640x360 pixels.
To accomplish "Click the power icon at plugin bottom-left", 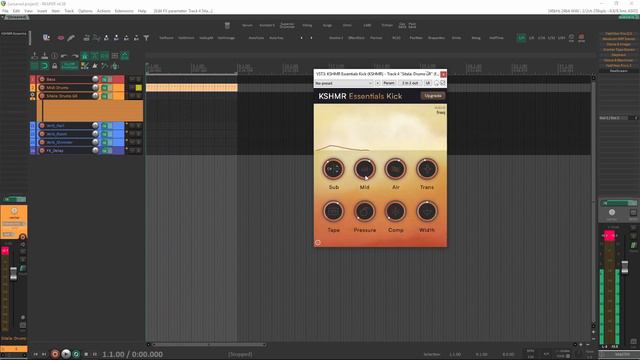I will (x=318, y=242).
